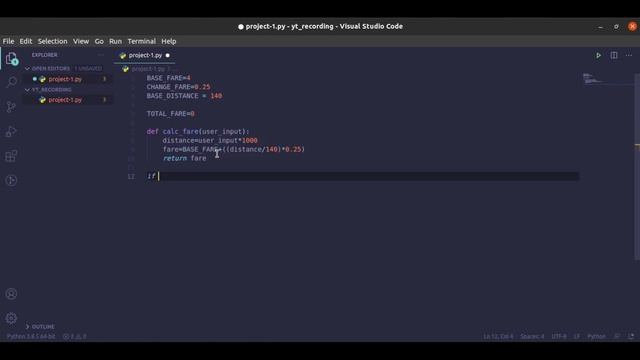640x360 pixels.
Task: Open notifications bell in status bar
Action: [x=631, y=336]
